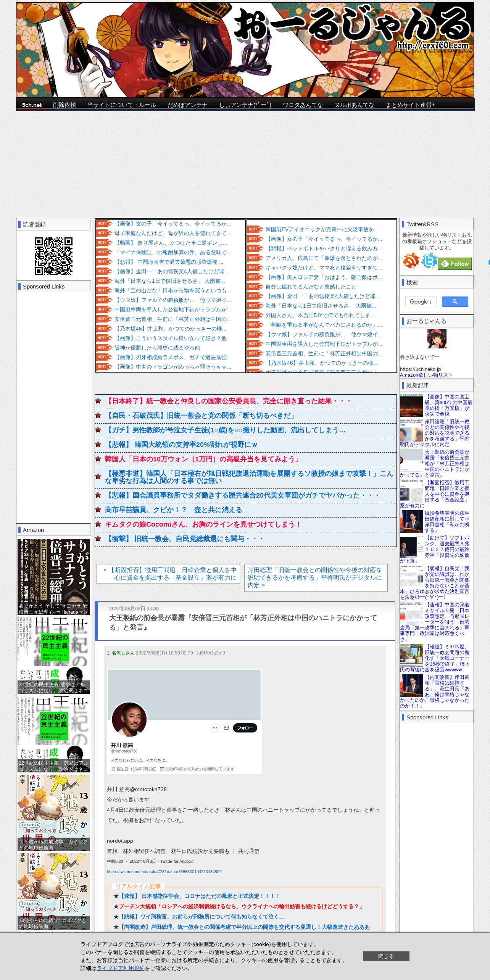This screenshot has width=490, height=980.
Task: Open the 削除依頼 menu item
Action: click(x=64, y=105)
